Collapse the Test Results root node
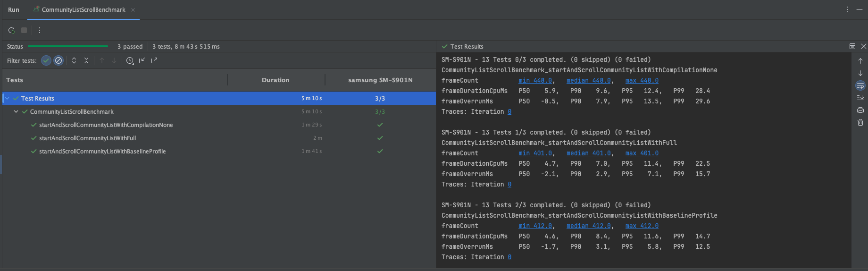Image resolution: width=868 pixels, height=271 pixels. [x=7, y=98]
